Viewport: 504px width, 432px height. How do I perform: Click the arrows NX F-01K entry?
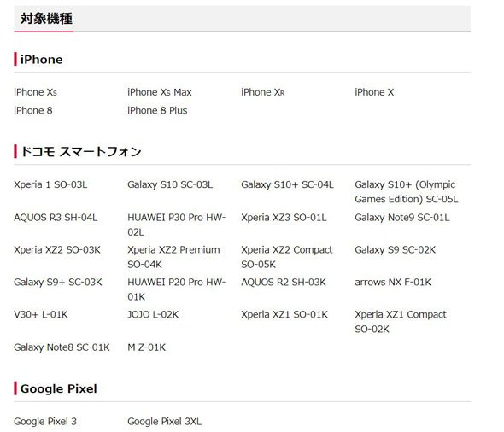pos(393,283)
